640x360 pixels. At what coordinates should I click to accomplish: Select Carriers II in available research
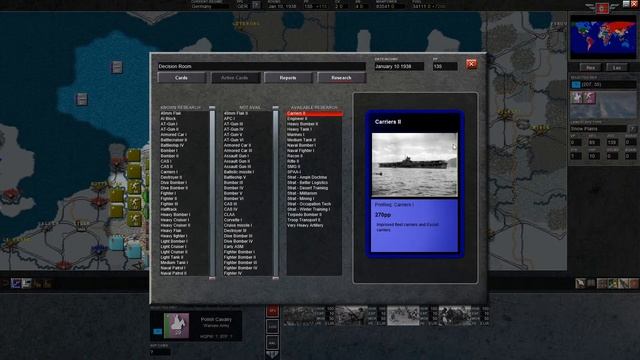tap(314, 113)
